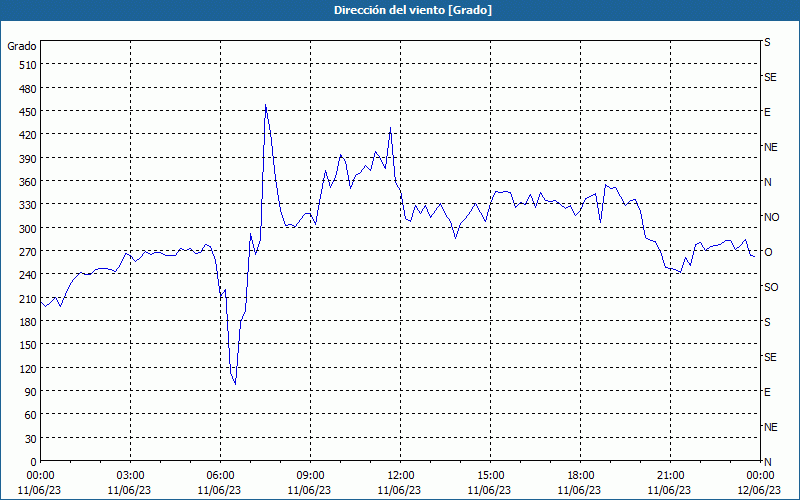Click the E compass label level with 450

point(767,112)
